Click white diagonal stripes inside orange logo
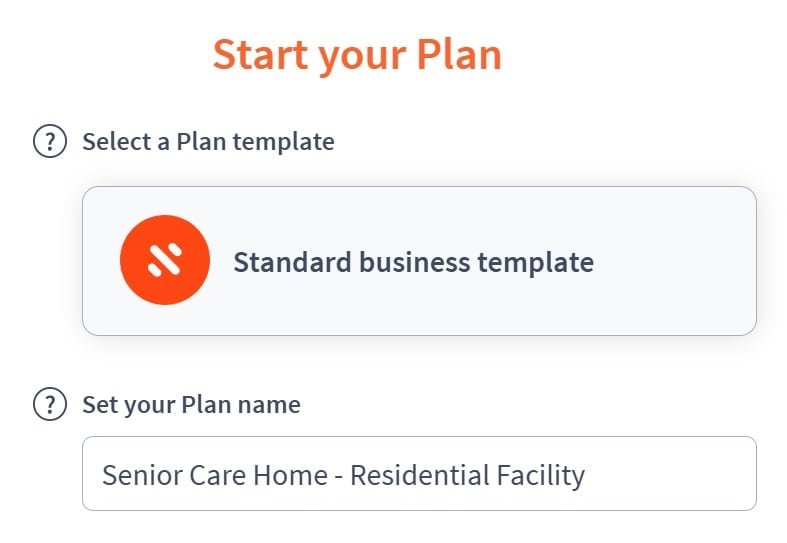Screen dimensions: 787x543 tap(165, 260)
